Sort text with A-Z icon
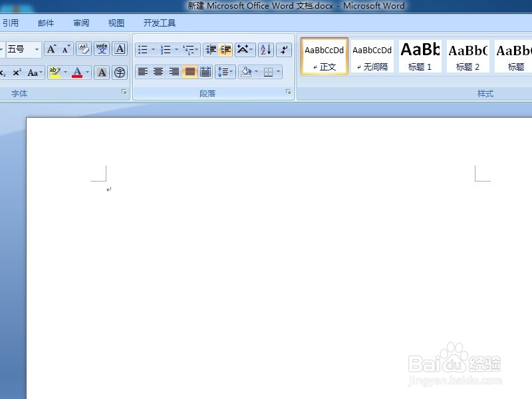Viewport: 532px width, 399px height. (266, 50)
